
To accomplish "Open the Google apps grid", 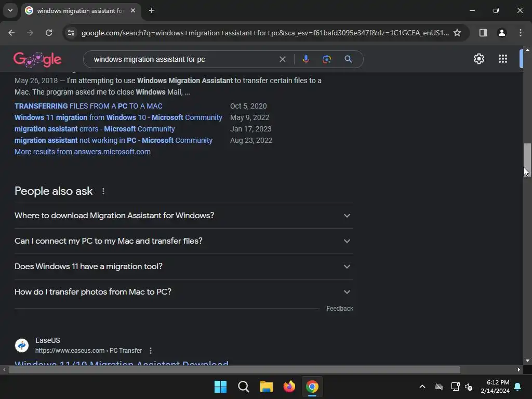I will pyautogui.click(x=503, y=59).
